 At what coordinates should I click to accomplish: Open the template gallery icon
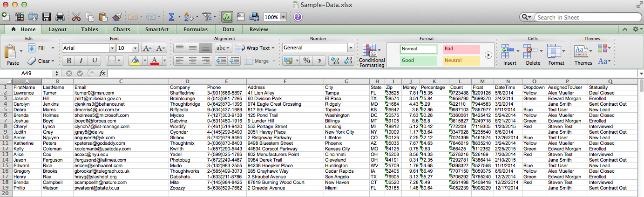click(x=20, y=17)
